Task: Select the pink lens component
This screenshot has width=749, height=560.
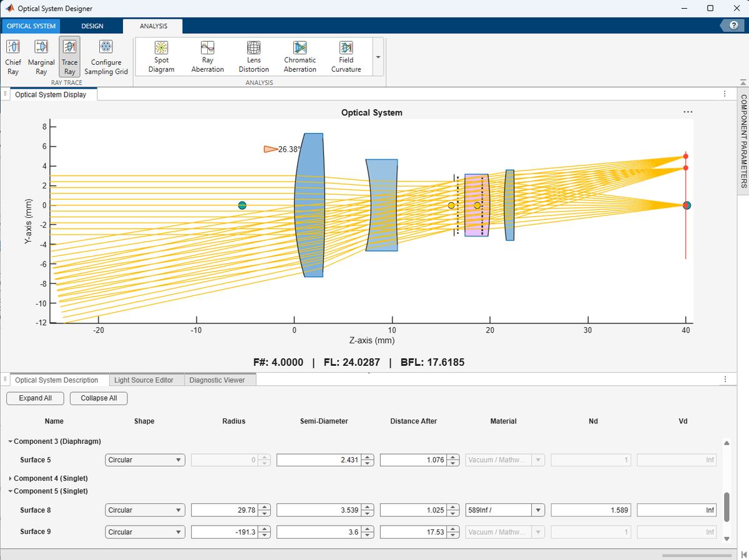Action: coord(477,205)
